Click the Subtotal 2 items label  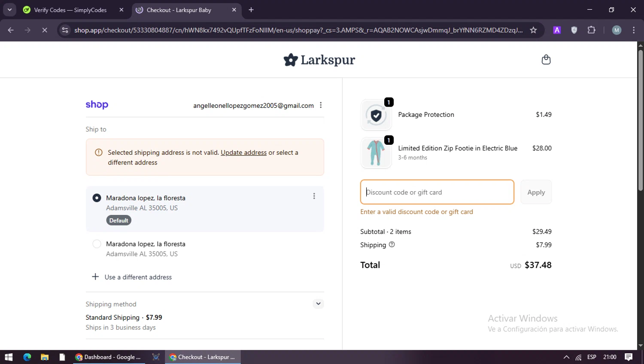(386, 232)
